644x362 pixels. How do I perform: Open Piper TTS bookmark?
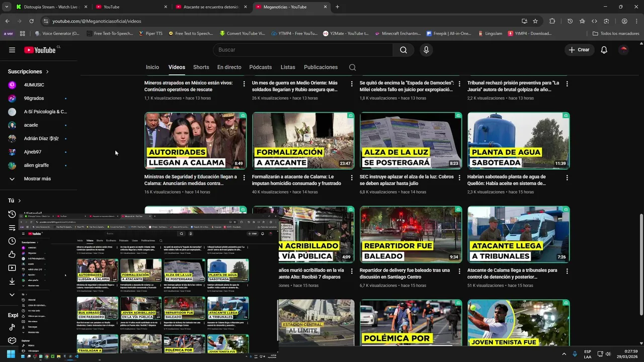click(150, 34)
